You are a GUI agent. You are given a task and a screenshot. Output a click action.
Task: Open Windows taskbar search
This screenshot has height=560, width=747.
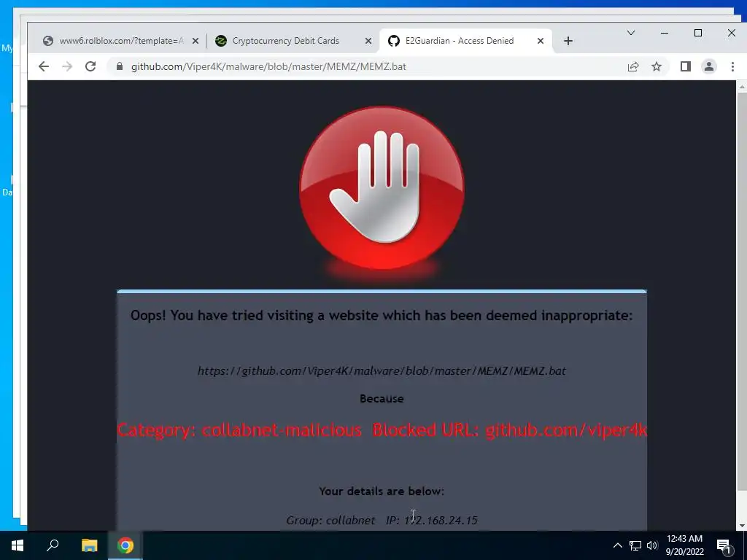pos(53,545)
